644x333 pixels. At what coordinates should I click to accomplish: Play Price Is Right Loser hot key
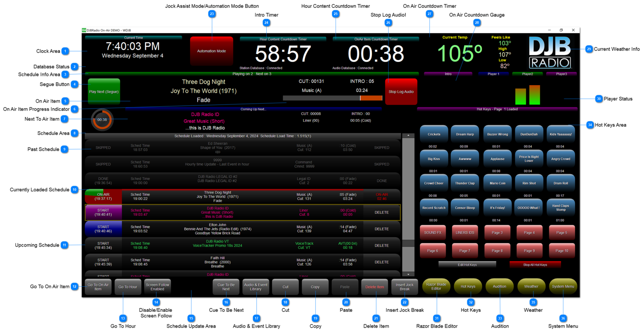[529, 159]
